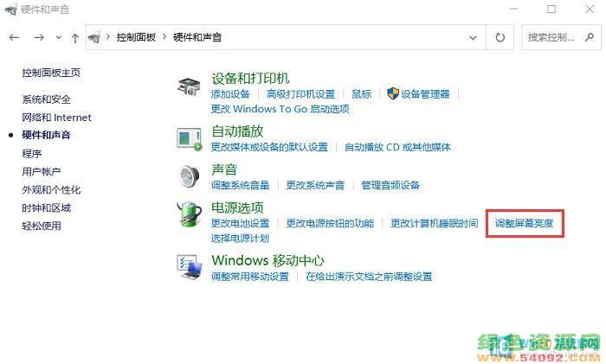The height and width of the screenshot is (364, 606).
Task: Click the Sound speaker icon
Action: pyautogui.click(x=190, y=176)
